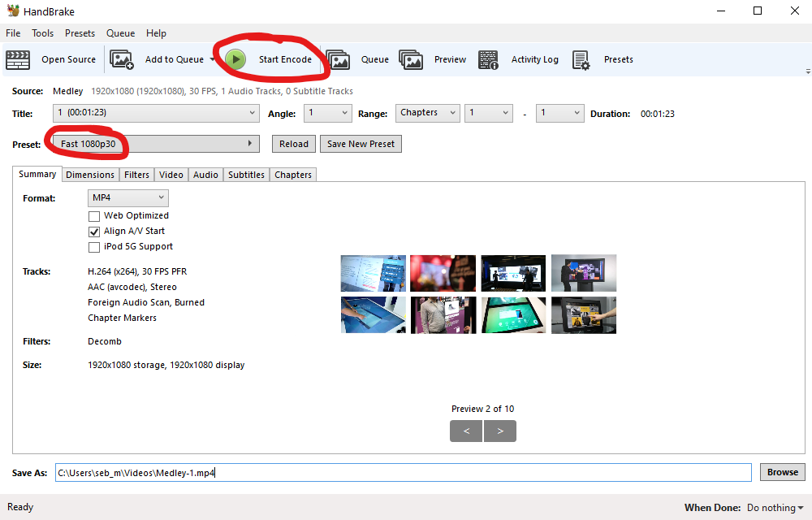Expand the Format MP4 dropdown

[127, 197]
